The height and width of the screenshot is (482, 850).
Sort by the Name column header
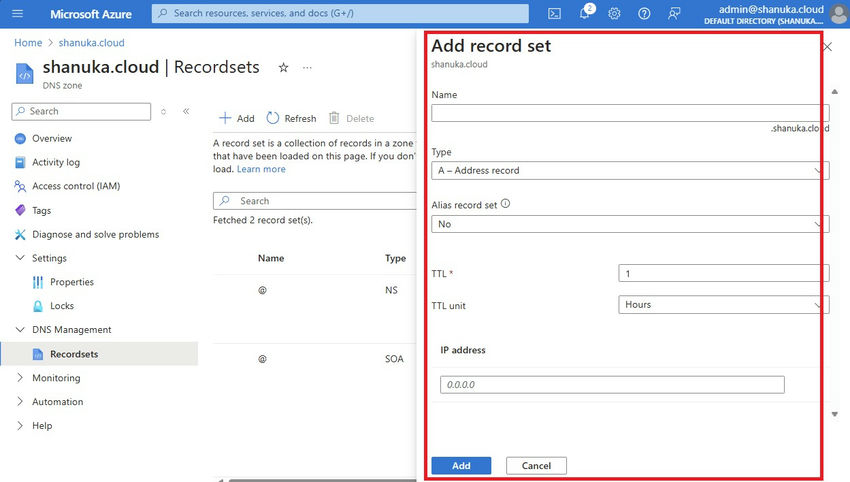click(271, 258)
